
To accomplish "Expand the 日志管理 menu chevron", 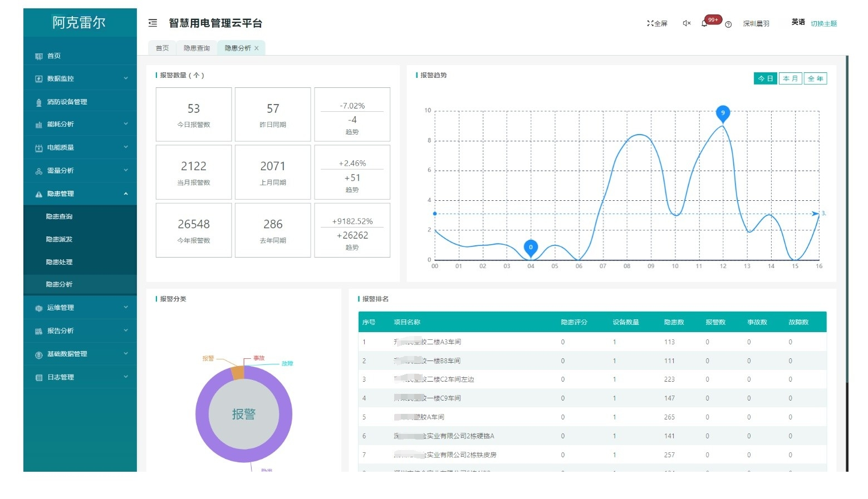I will (x=126, y=377).
